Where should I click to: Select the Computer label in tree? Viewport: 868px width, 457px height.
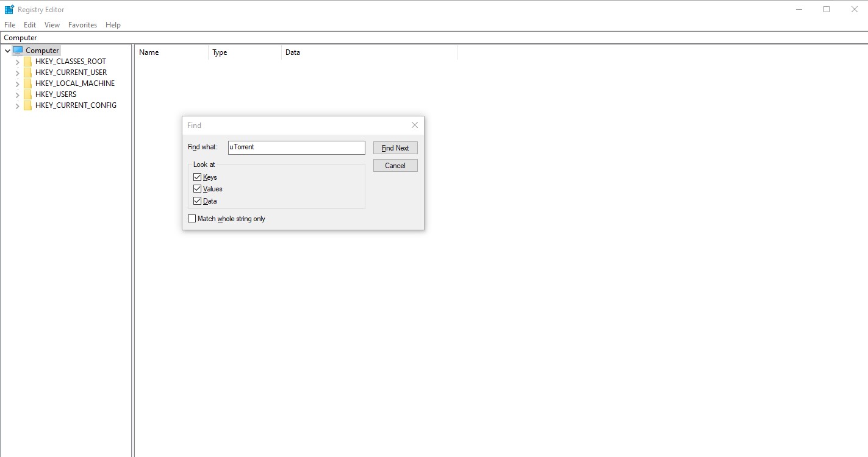click(42, 51)
